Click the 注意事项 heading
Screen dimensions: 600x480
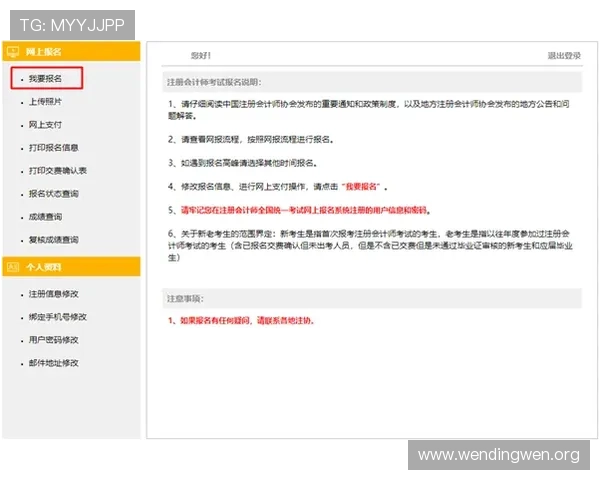[185, 299]
